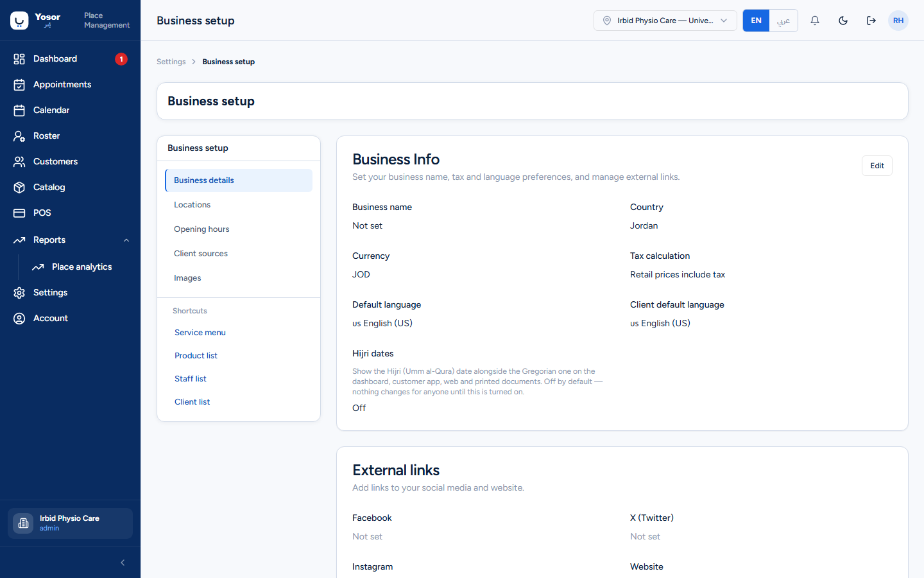This screenshot has height=578, width=924.
Task: Go to Appointments in sidebar
Action: 70,85
